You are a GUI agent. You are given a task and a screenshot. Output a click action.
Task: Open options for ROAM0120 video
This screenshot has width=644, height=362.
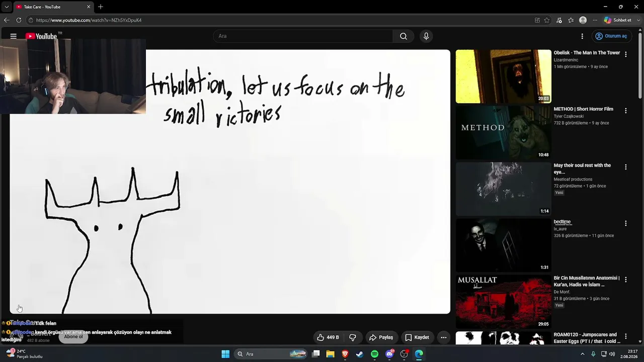pos(626,336)
